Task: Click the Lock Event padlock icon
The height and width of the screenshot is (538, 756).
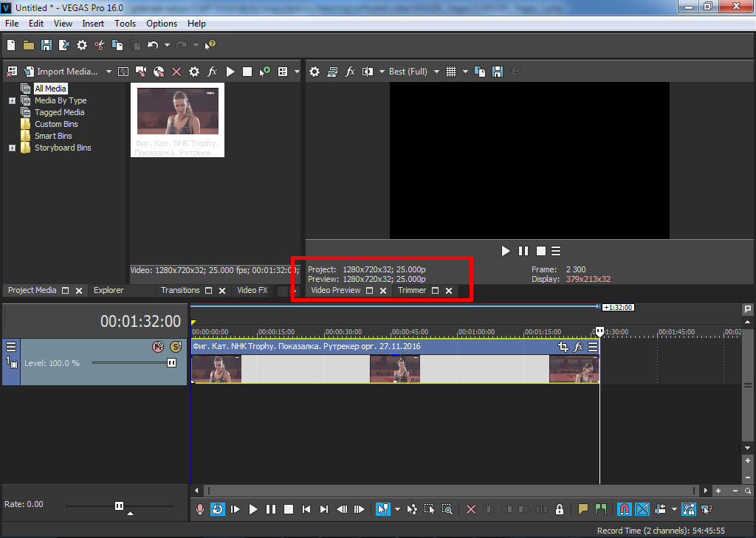Action: [x=560, y=509]
